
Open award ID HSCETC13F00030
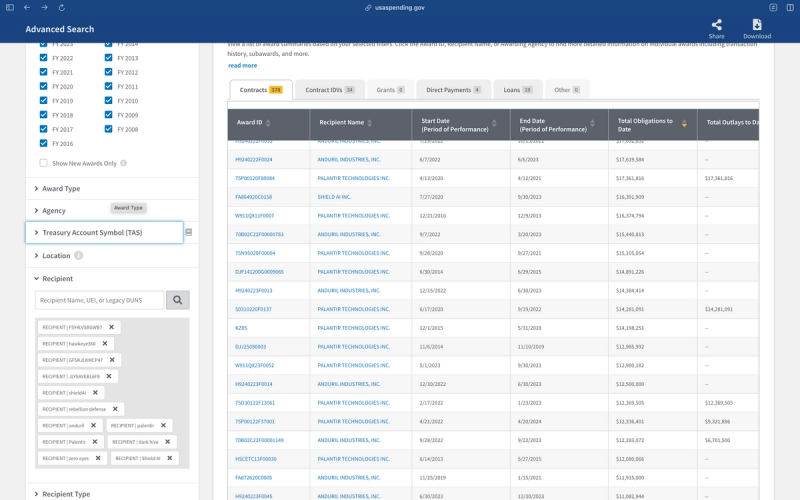coord(256,459)
